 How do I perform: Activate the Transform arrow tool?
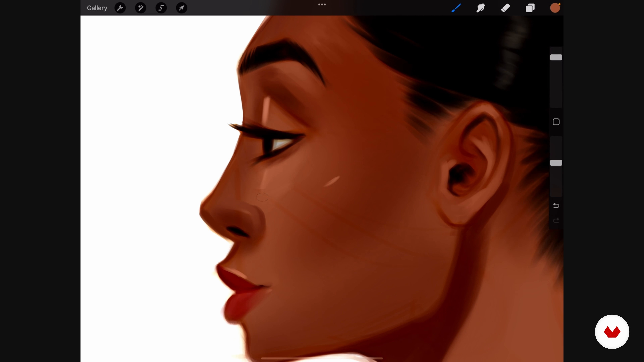tap(182, 8)
